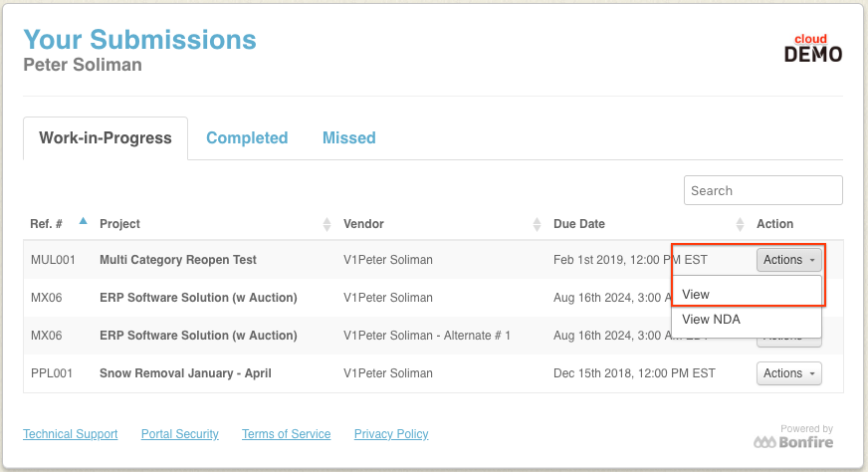Click the cloud DEMO logo
Screen dimensions: 868x472
click(813, 48)
